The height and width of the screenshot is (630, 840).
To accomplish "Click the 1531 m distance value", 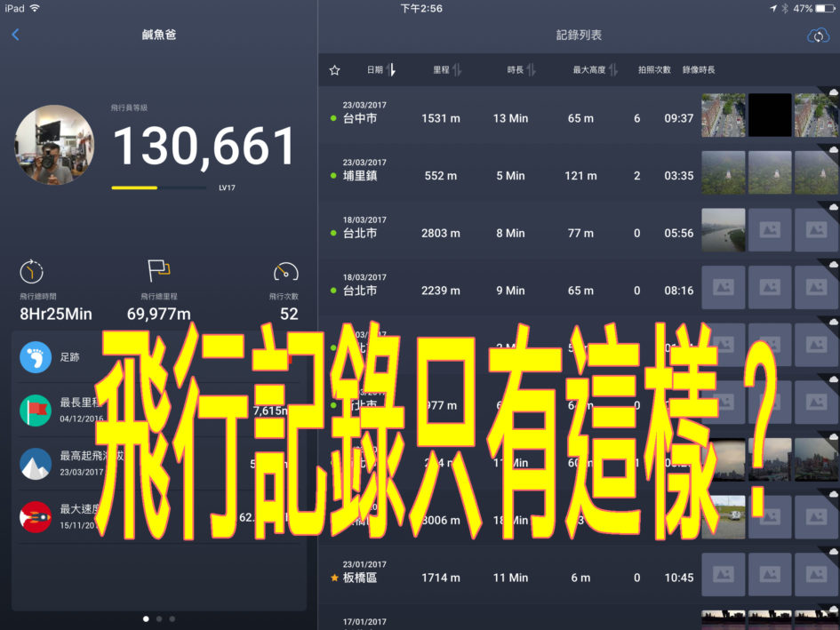I will pyautogui.click(x=440, y=118).
